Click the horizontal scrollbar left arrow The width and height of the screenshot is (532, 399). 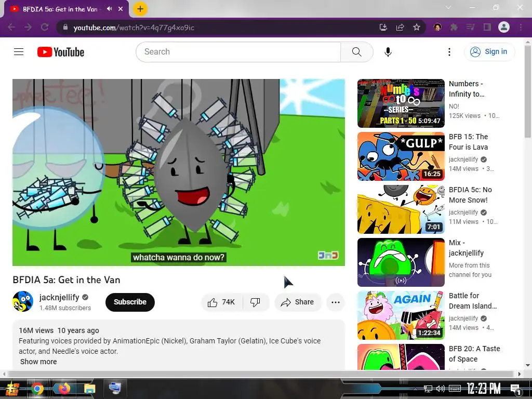(x=4, y=374)
